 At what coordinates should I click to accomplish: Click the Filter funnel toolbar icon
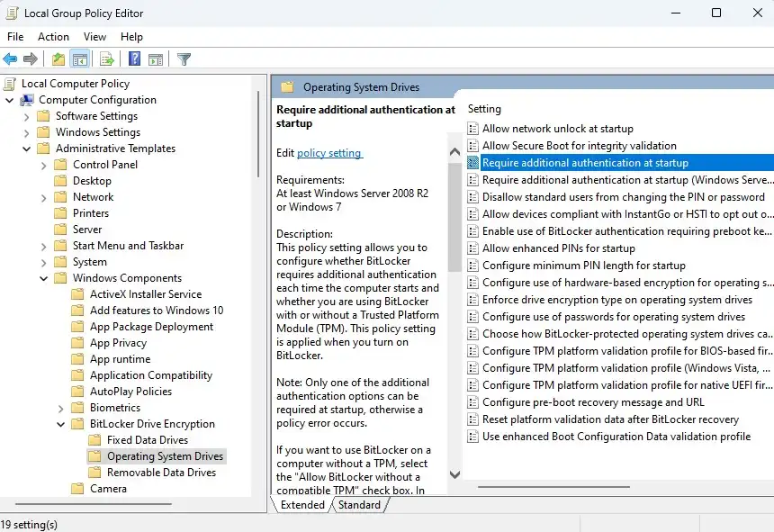[x=184, y=59]
